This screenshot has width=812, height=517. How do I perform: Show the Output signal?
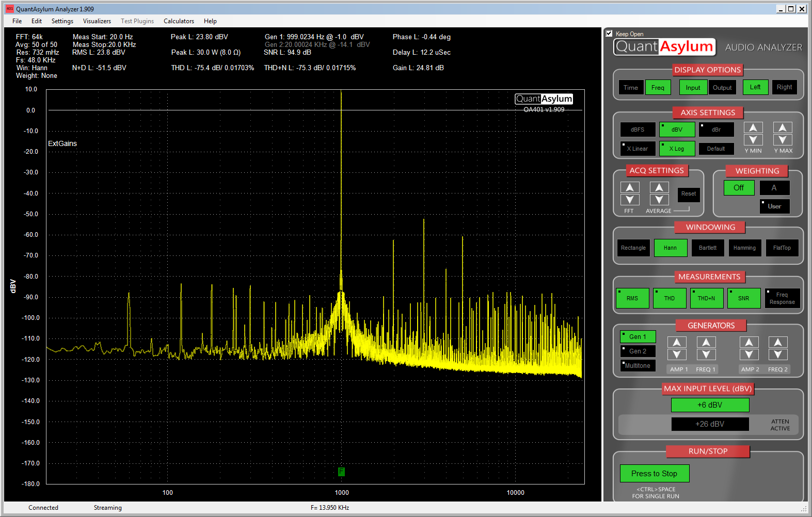(722, 88)
